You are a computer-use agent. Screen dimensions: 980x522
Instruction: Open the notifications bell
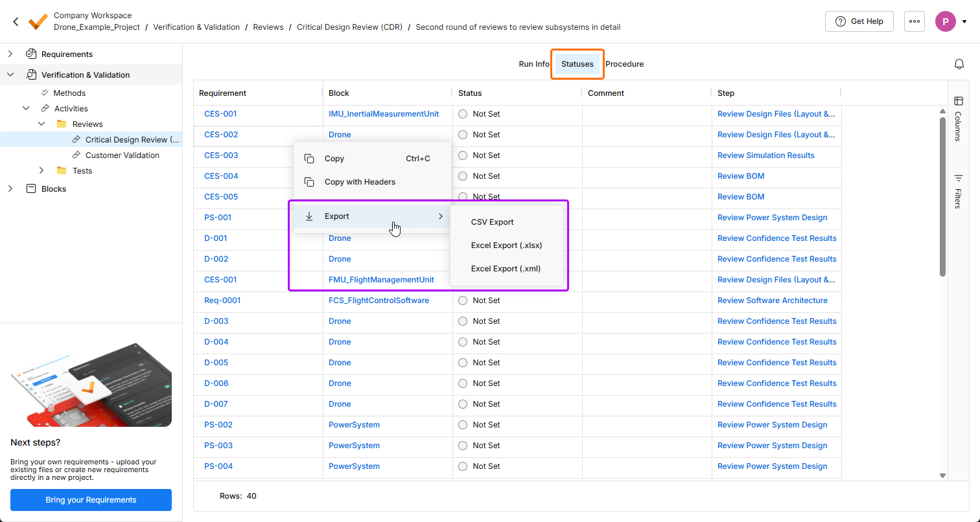point(959,64)
